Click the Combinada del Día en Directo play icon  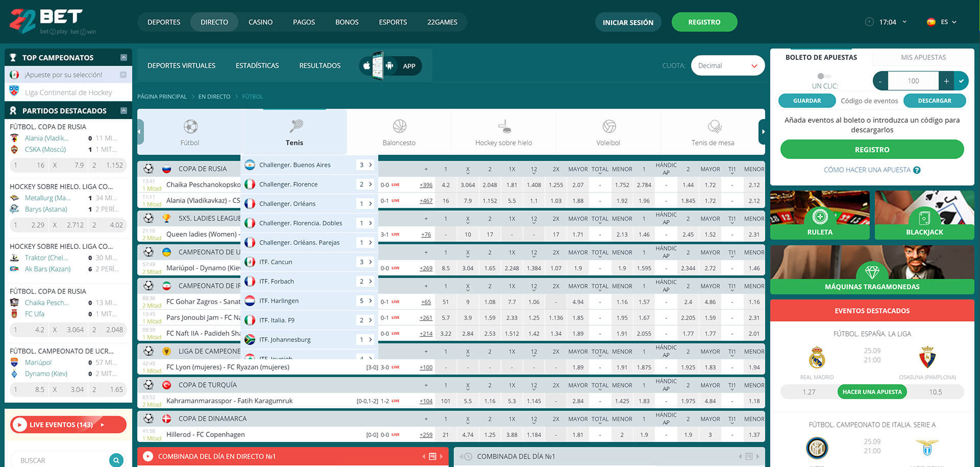(x=148, y=456)
